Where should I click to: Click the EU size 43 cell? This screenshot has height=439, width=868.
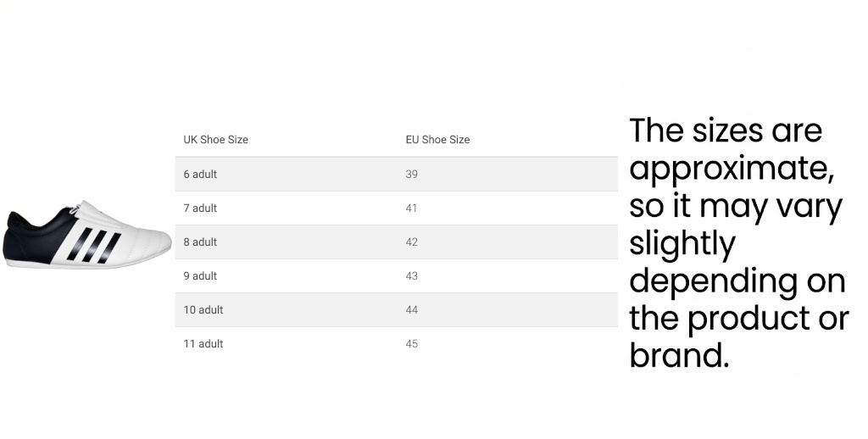coord(411,275)
